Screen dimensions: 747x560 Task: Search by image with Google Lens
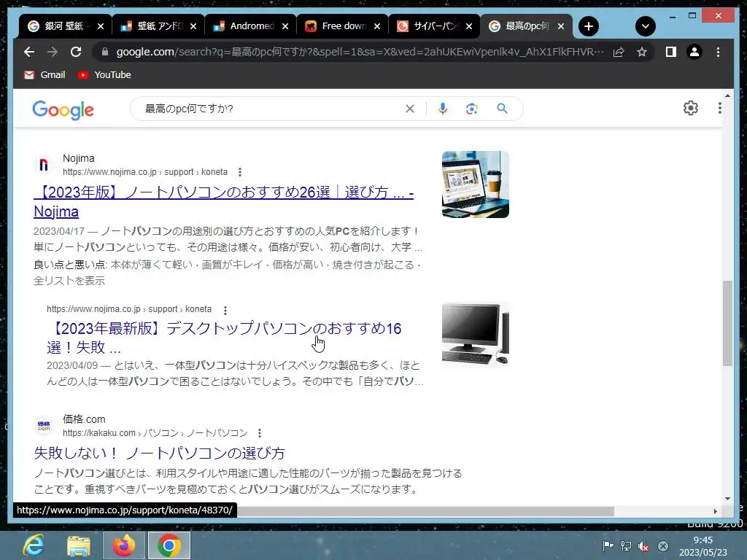[472, 109]
